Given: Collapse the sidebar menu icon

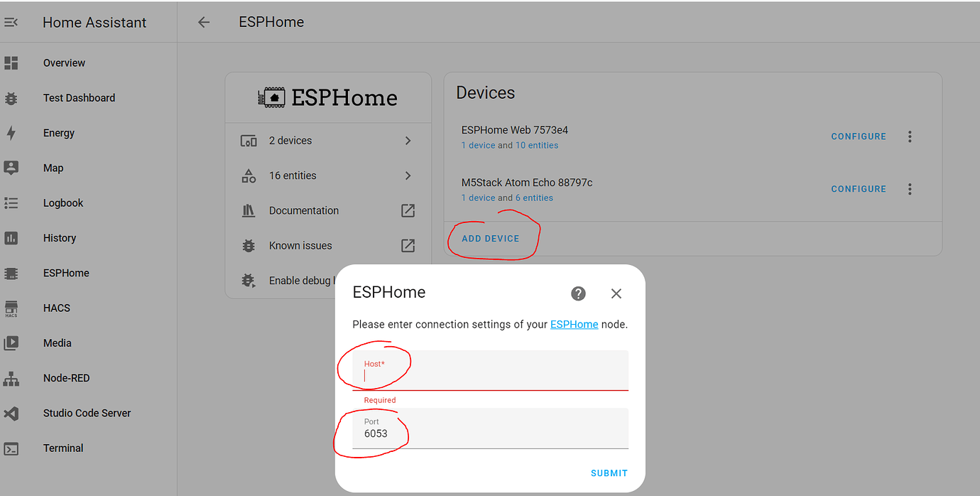Looking at the screenshot, I should pos(11,23).
